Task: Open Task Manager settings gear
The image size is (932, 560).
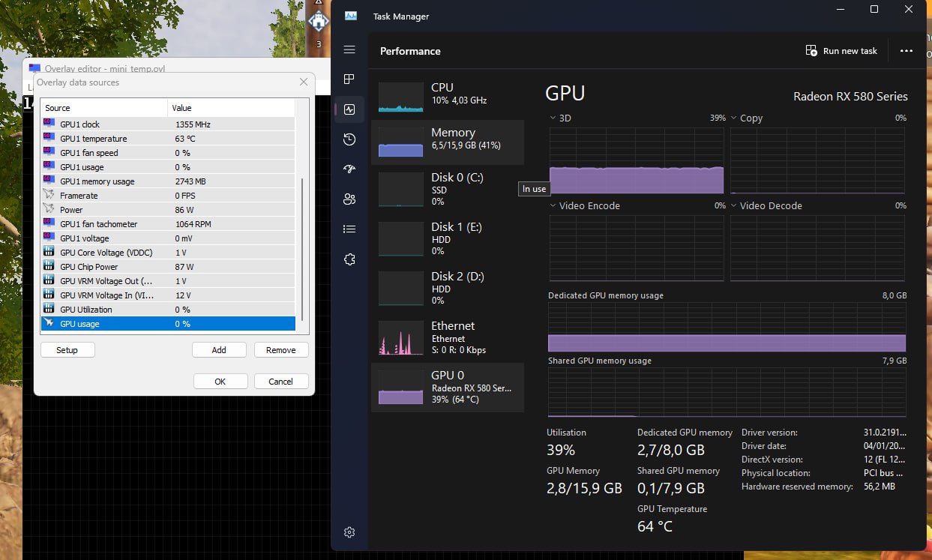Action: (349, 532)
